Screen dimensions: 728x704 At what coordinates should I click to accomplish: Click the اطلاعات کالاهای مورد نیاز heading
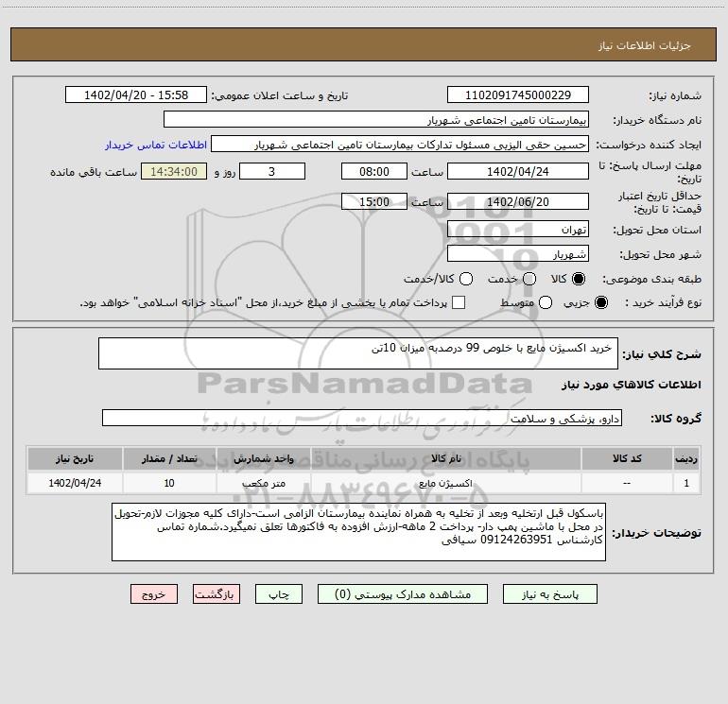click(x=631, y=385)
